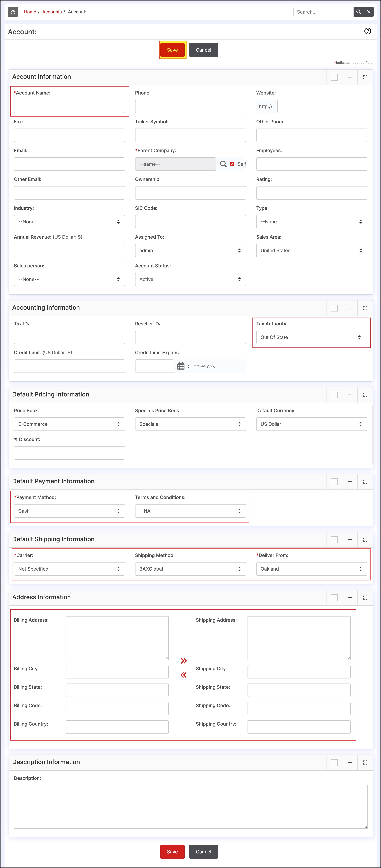
Task: Tick the Default Pricing Information header checkbox
Action: (334, 395)
